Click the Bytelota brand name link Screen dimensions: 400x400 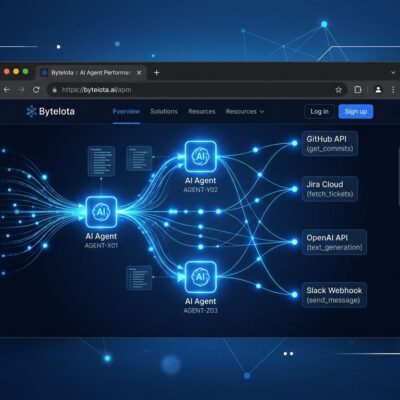pyautogui.click(x=57, y=112)
